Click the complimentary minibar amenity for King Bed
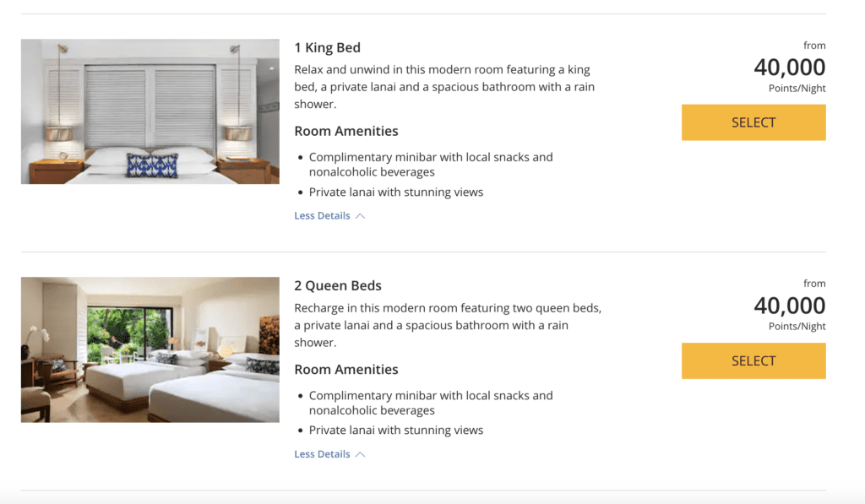The image size is (865, 504). (x=430, y=165)
